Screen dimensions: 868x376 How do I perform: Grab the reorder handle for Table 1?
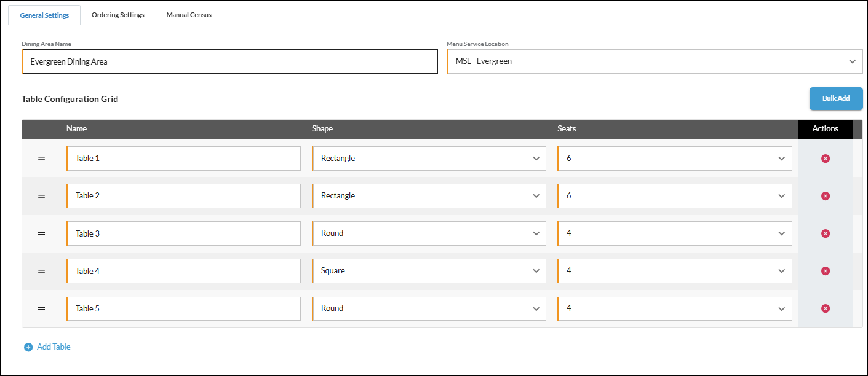pyautogui.click(x=42, y=159)
